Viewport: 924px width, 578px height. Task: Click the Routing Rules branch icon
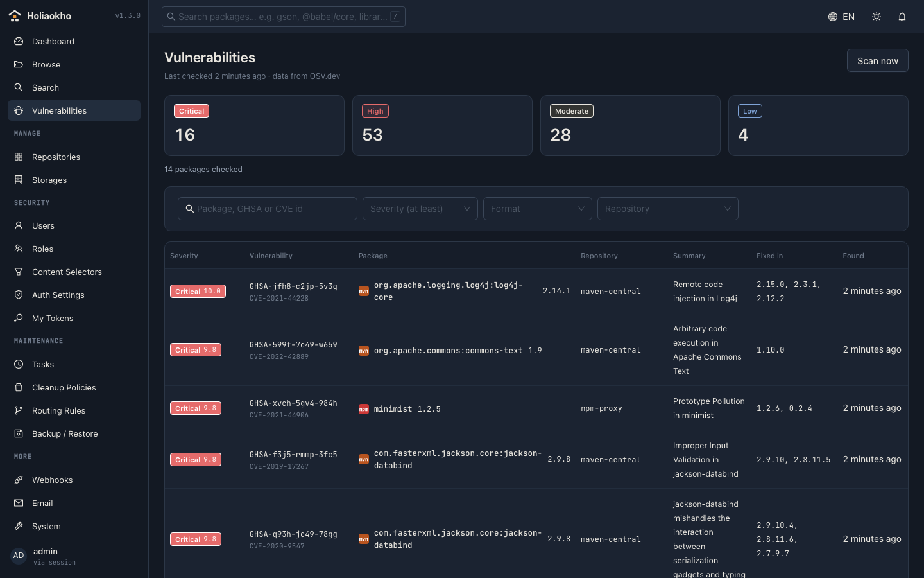coord(19,410)
